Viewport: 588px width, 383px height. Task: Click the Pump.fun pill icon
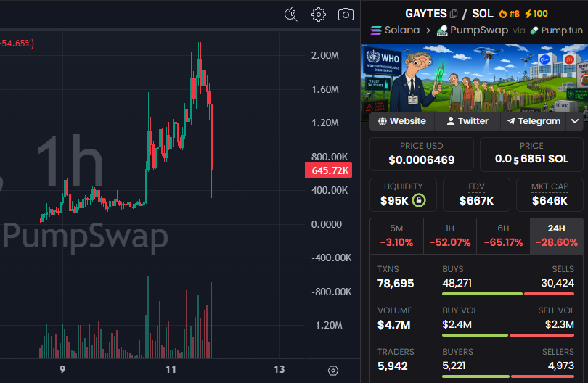pos(534,30)
